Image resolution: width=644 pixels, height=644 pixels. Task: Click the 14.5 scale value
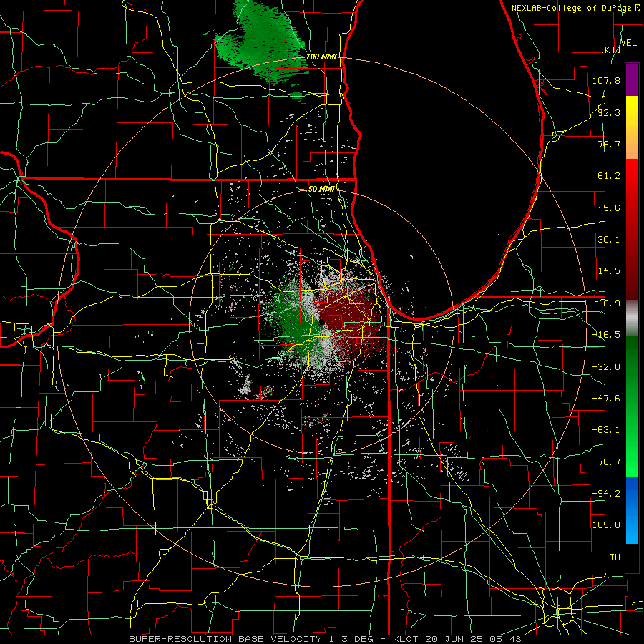[609, 271]
